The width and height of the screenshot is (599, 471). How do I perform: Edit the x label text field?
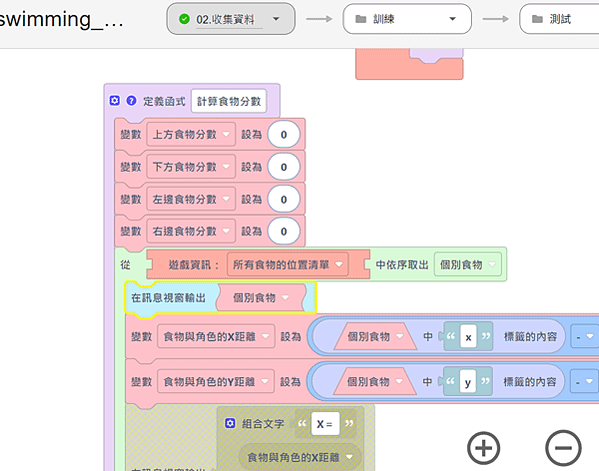[468, 337]
